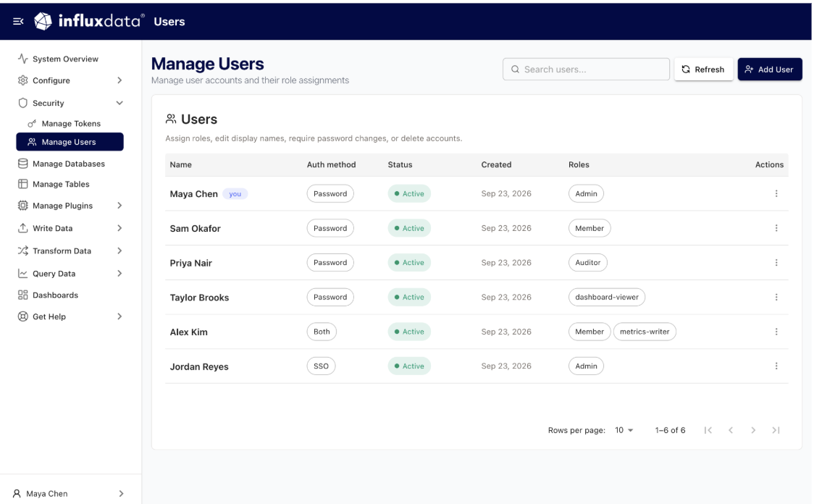Open actions menu for Jordan Reyes
Image resolution: width=814 pixels, height=504 pixels.
(776, 366)
